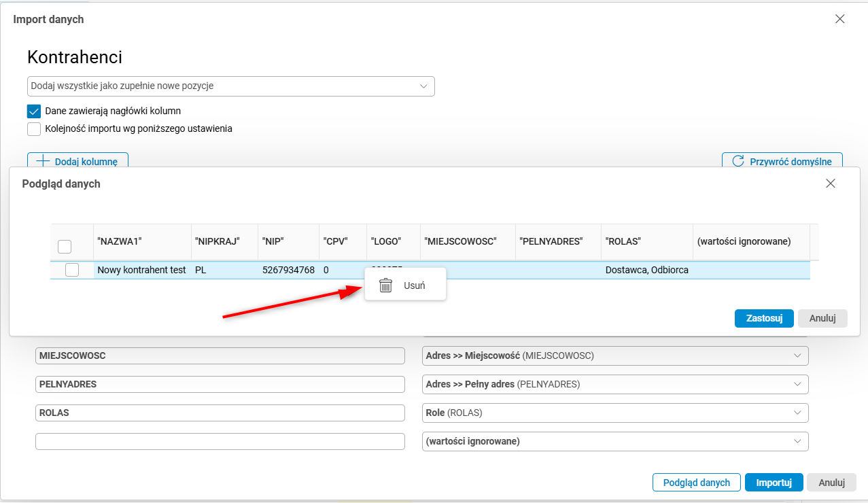Choose 'Usuń' from the context menu
Viewport: 868px width, 503px height.
click(413, 285)
